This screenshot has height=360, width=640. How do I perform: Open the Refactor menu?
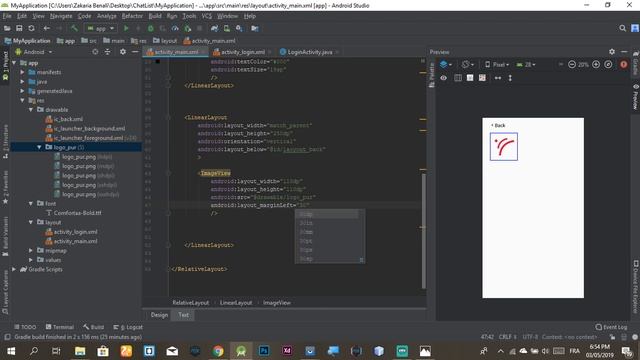132,16
